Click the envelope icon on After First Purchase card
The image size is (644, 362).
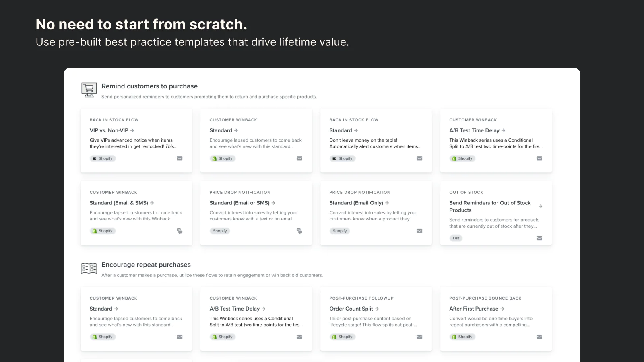point(539,337)
